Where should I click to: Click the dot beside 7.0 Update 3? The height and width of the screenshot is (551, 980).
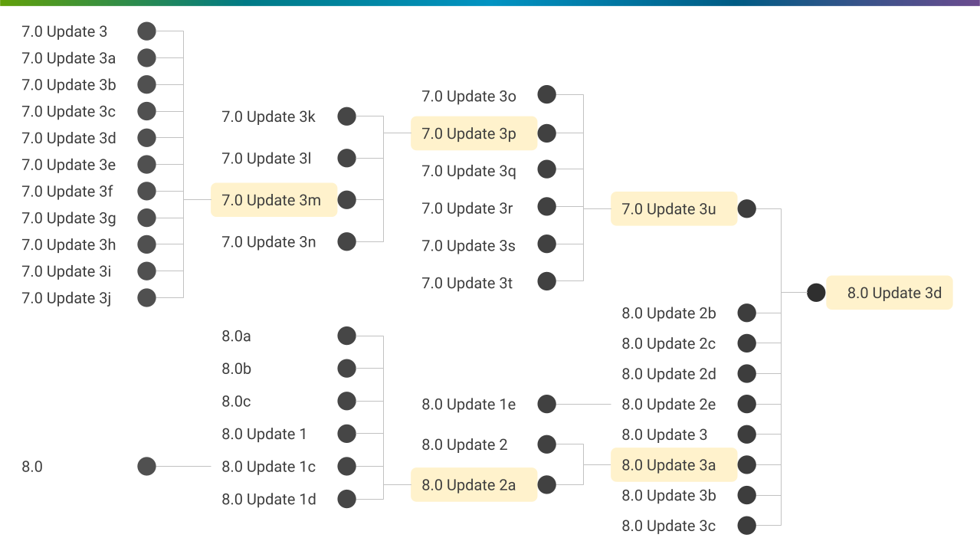(x=146, y=31)
